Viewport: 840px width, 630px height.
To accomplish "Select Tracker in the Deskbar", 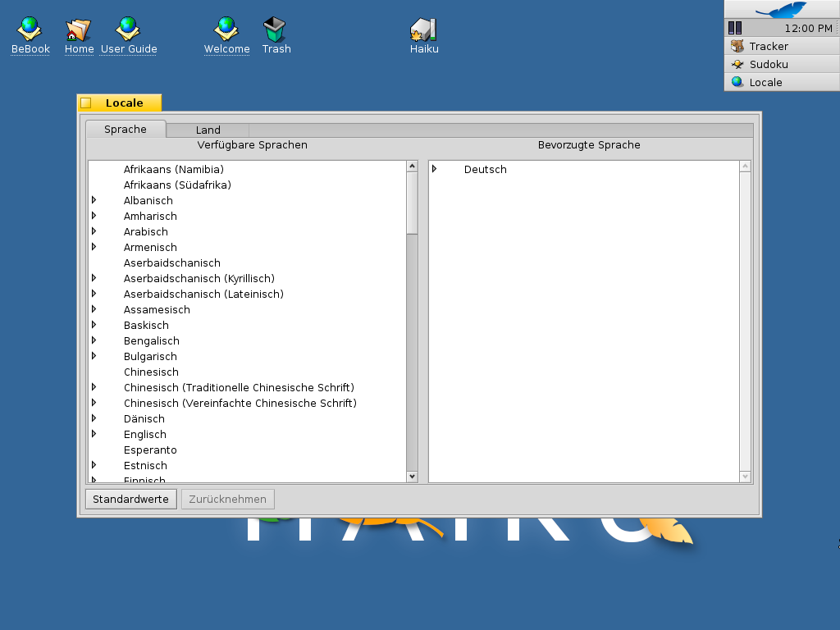I will (x=782, y=46).
